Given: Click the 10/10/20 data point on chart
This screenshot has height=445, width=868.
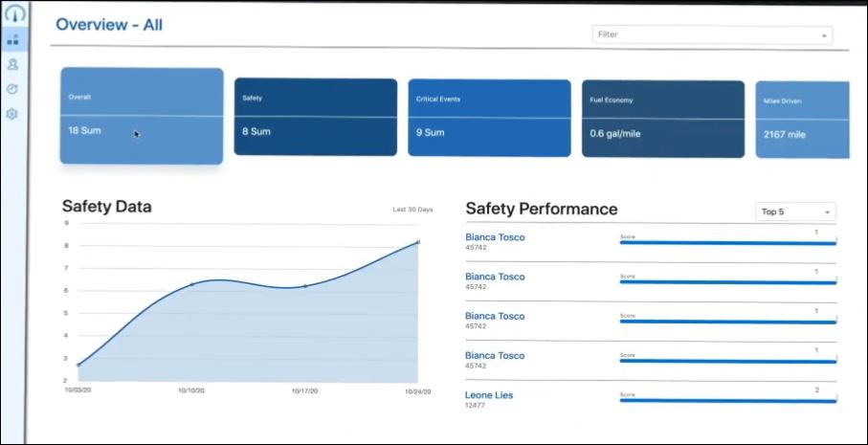Looking at the screenshot, I should (x=191, y=284).
